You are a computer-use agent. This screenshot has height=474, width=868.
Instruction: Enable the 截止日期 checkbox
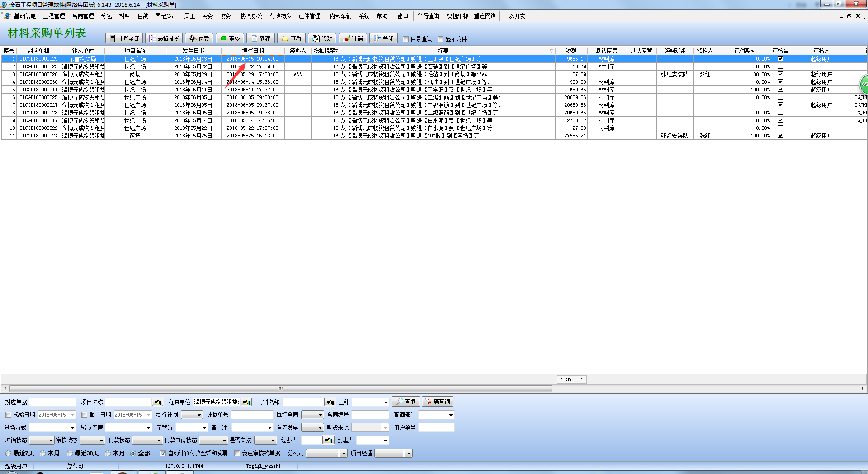pyautogui.click(x=84, y=415)
